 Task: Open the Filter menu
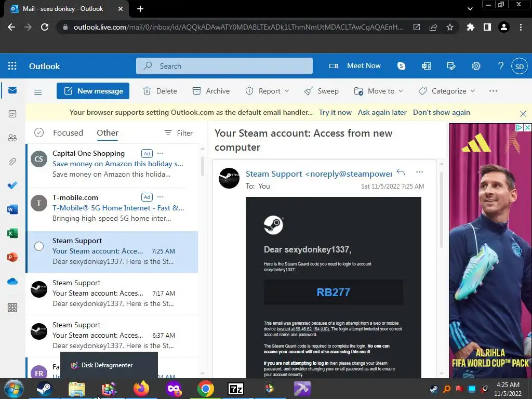pyautogui.click(x=179, y=133)
